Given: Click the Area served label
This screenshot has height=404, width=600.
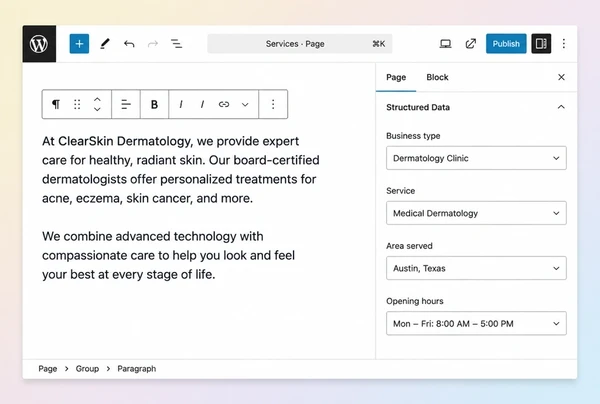Looking at the screenshot, I should (409, 246).
